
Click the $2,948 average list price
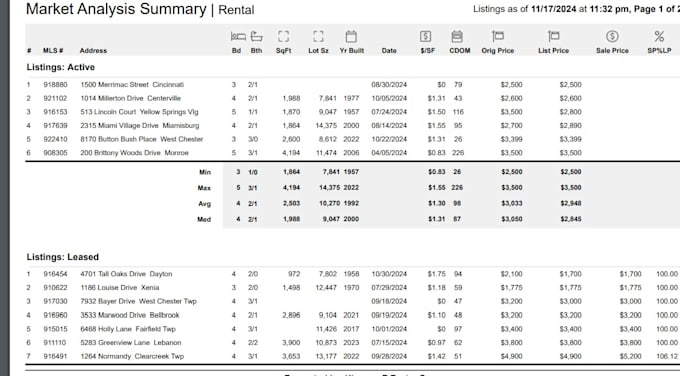point(571,204)
